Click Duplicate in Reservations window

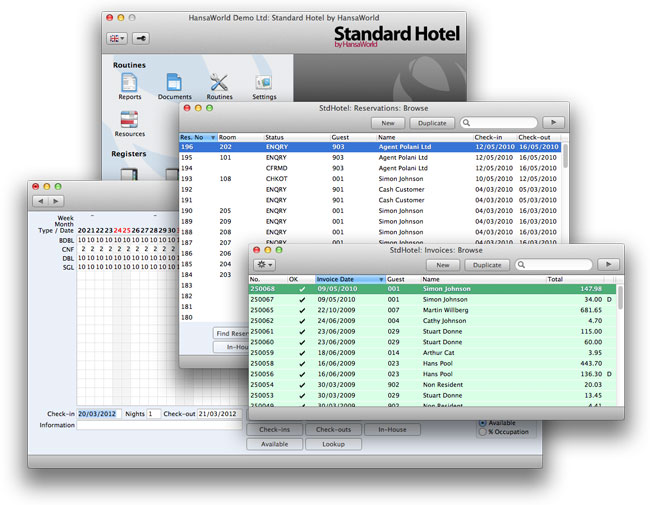pyautogui.click(x=432, y=123)
